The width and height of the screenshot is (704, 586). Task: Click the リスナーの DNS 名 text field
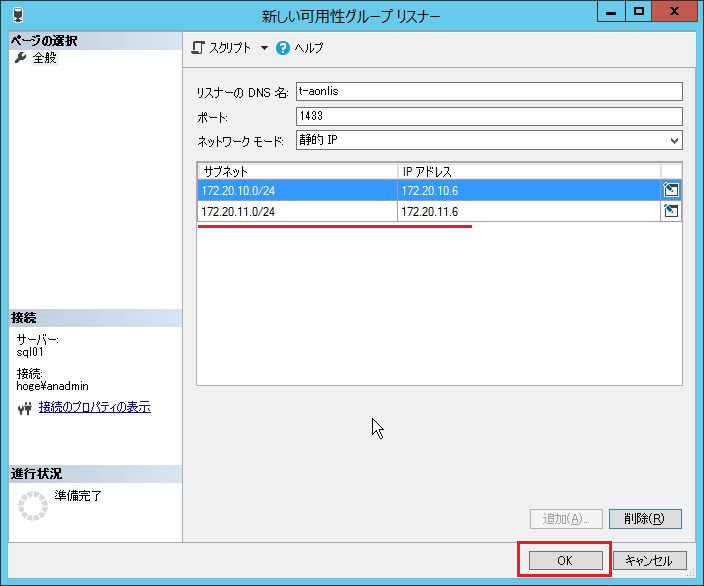488,91
